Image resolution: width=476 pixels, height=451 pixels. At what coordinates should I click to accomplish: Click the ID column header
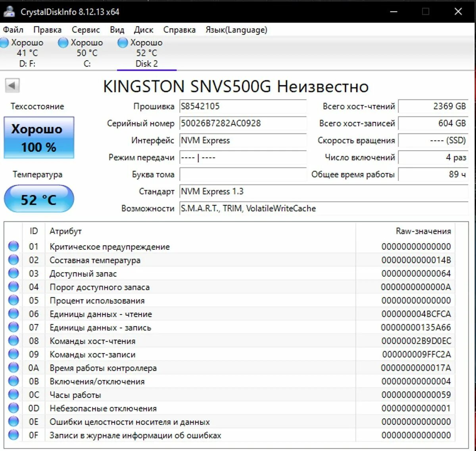tap(34, 231)
